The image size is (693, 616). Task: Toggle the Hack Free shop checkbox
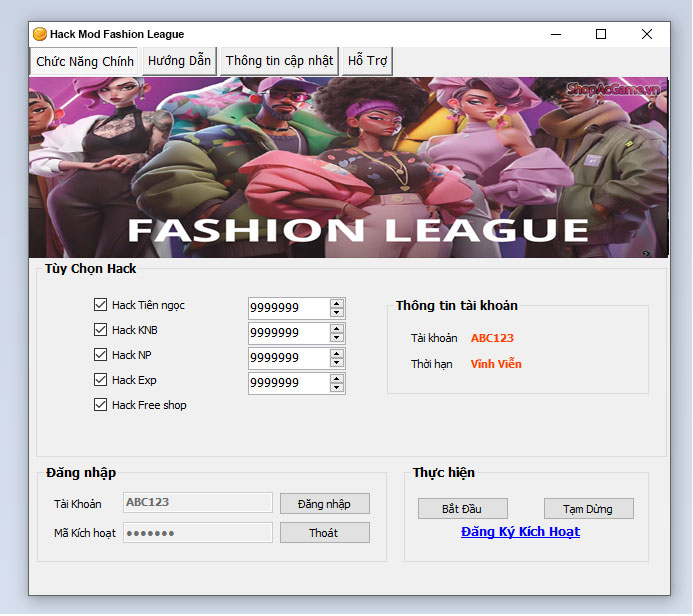coord(100,405)
